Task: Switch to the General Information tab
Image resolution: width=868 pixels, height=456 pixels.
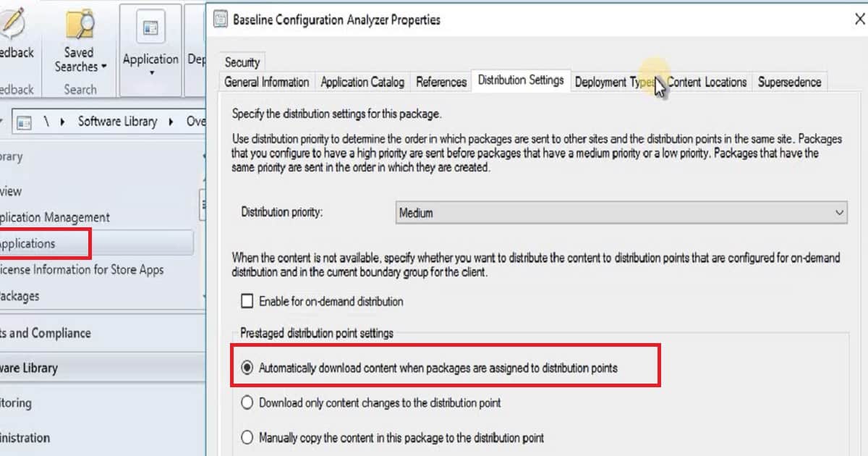Action: [267, 82]
